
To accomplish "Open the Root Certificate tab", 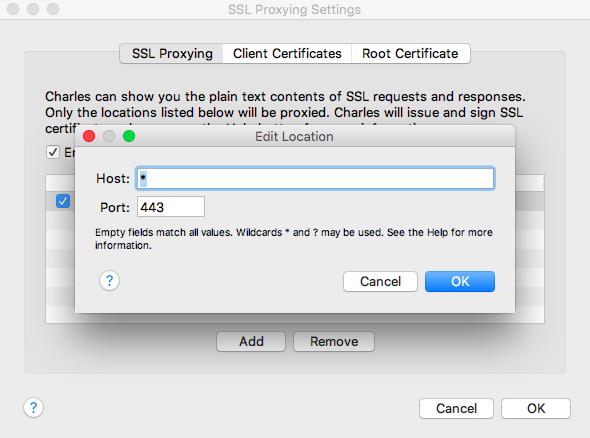I will 411,53.
